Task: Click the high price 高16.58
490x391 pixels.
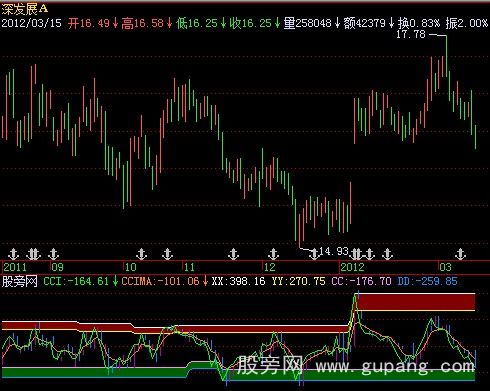Action: point(143,23)
